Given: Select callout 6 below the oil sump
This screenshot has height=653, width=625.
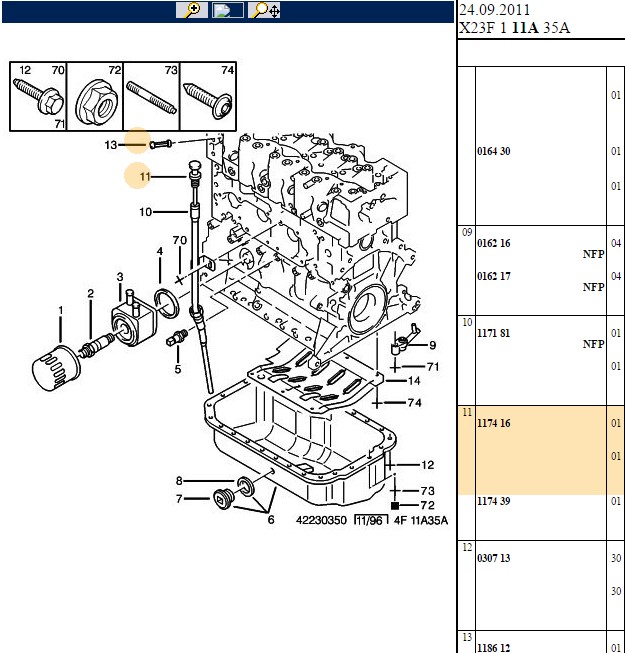Looking at the screenshot, I should 271,519.
